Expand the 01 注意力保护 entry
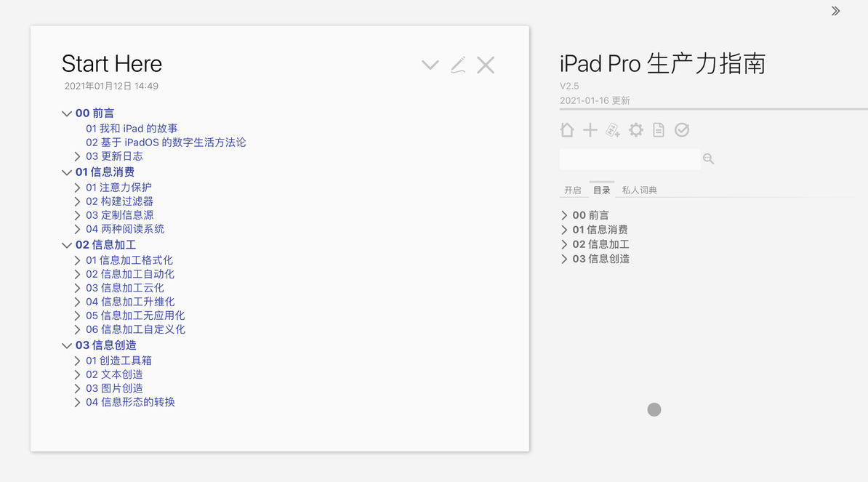This screenshot has width=868, height=482. (78, 188)
